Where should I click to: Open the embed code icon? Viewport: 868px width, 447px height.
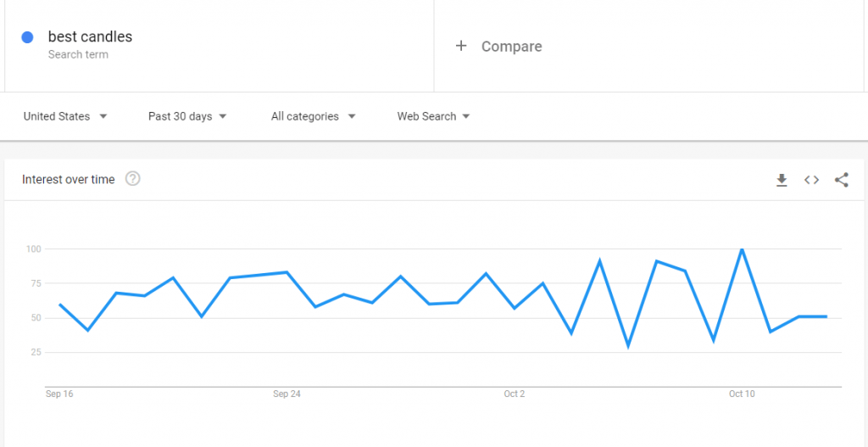coord(811,180)
